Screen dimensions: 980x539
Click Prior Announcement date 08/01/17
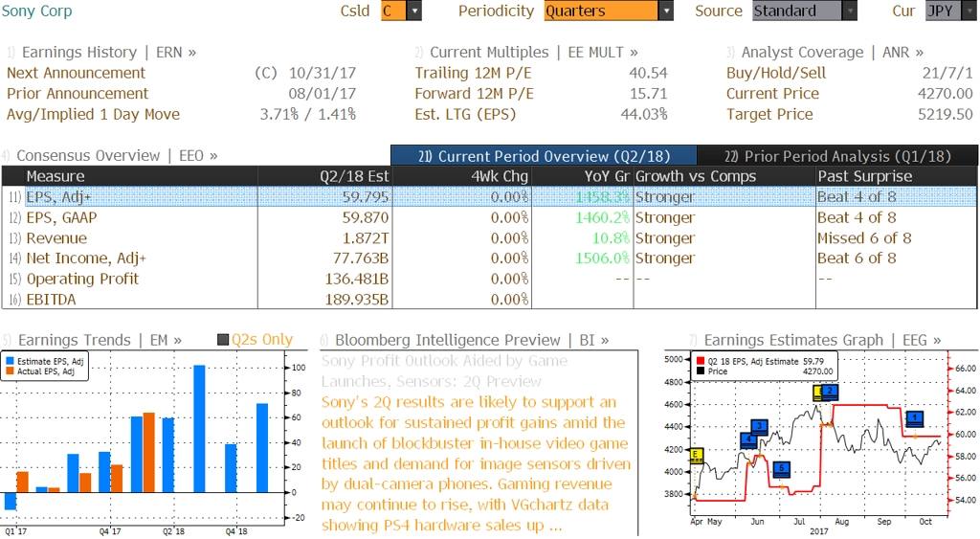pyautogui.click(x=323, y=94)
